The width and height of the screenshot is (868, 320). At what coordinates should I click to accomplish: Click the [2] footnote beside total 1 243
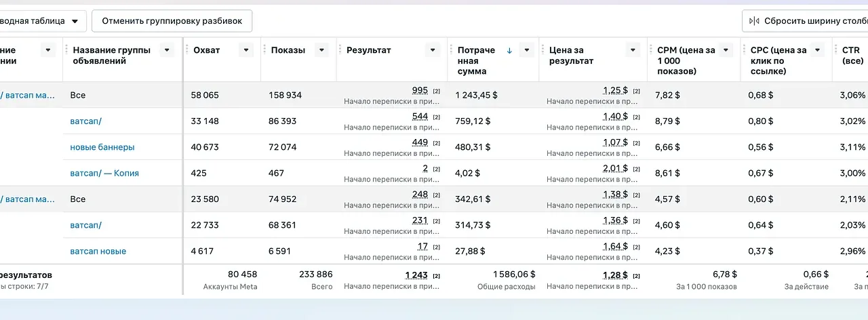[437, 276]
